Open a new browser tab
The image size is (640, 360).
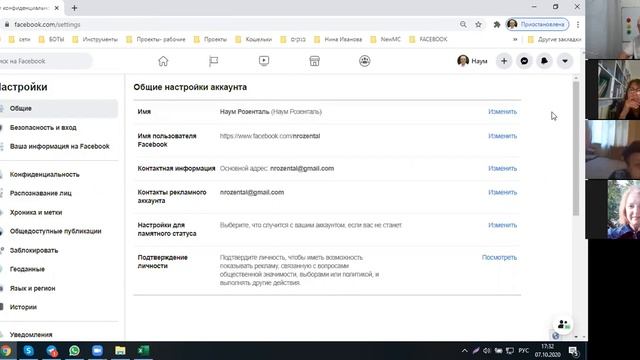[x=74, y=8]
